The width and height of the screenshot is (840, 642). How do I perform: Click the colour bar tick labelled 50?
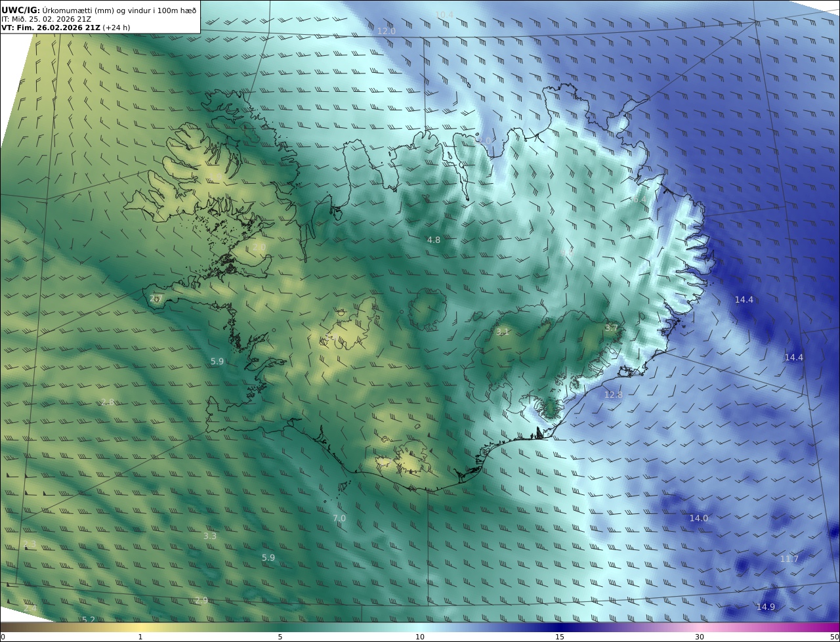[x=835, y=637]
